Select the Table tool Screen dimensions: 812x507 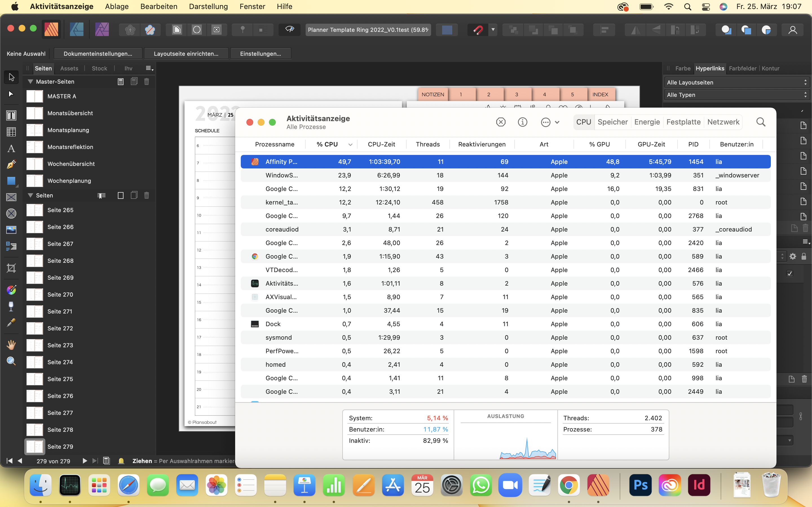pyautogui.click(x=11, y=132)
